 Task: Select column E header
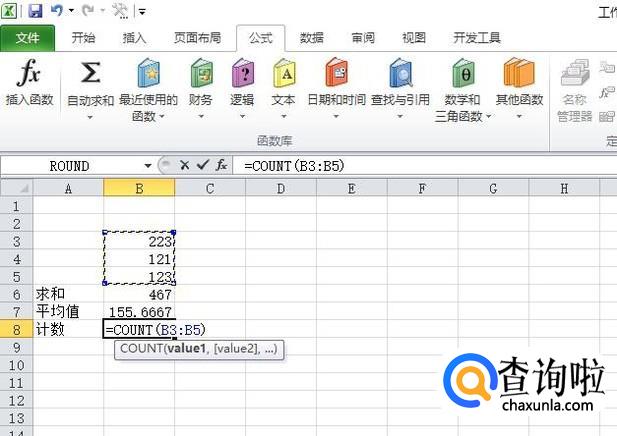click(352, 188)
